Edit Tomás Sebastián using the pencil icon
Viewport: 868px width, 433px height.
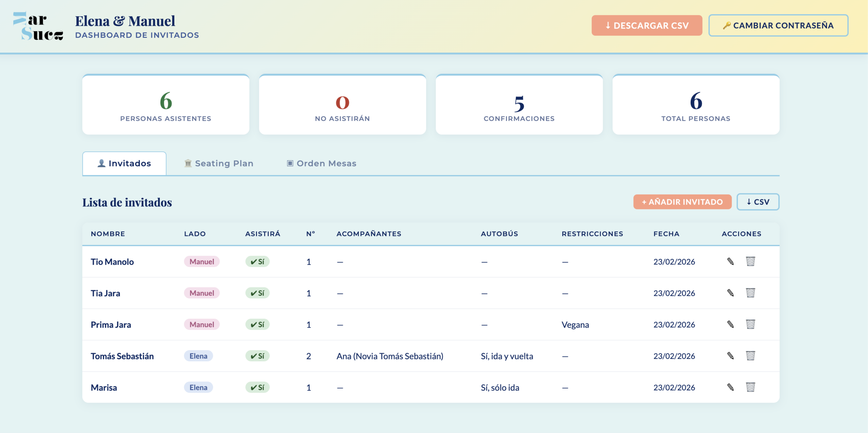tap(730, 356)
